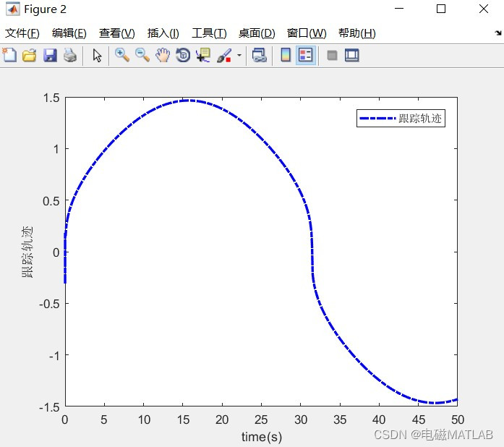Activate the Rotate 3D tool

[183, 55]
